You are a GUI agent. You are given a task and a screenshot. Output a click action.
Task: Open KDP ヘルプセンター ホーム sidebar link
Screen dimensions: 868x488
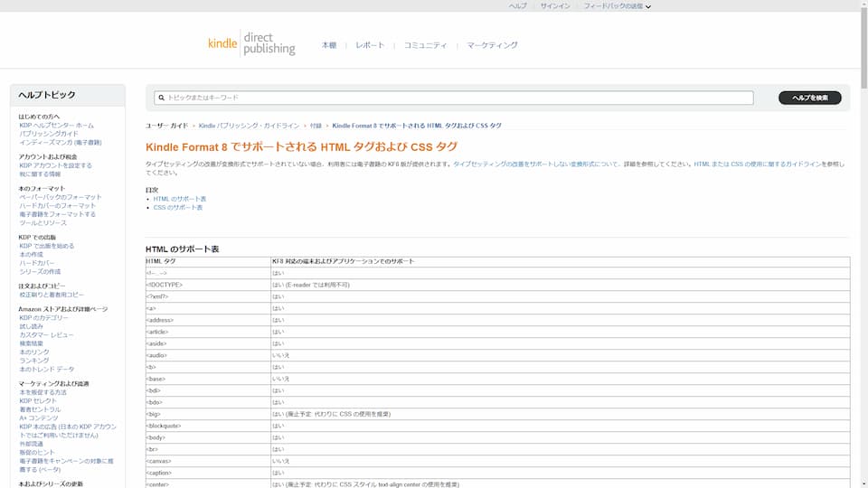tap(56, 126)
